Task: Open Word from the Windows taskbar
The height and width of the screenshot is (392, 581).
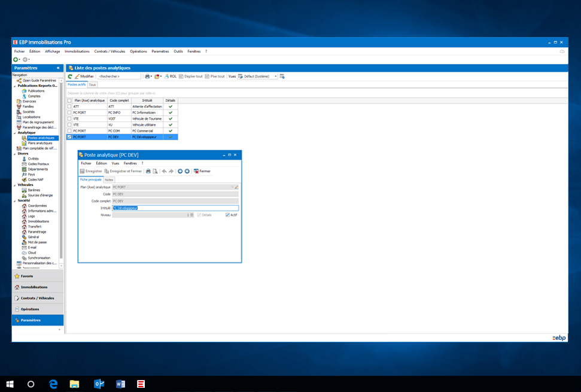Action: point(120,384)
